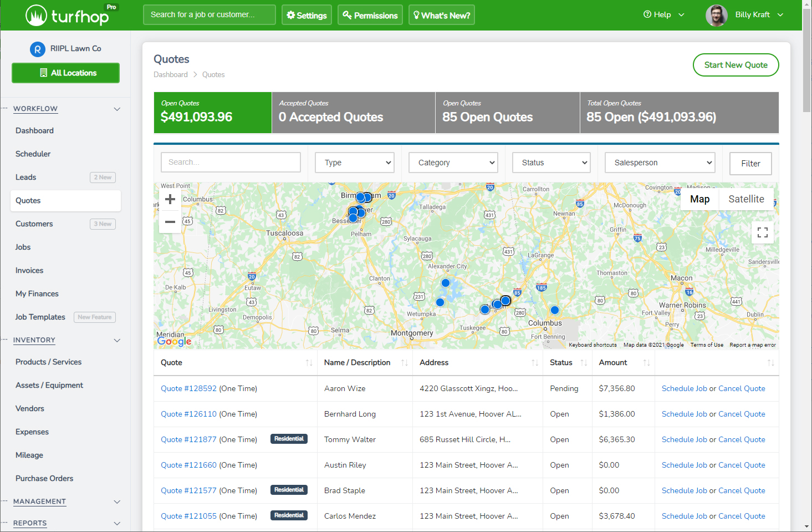Select the Open Quotes $491,093.96 summary card

[213, 113]
